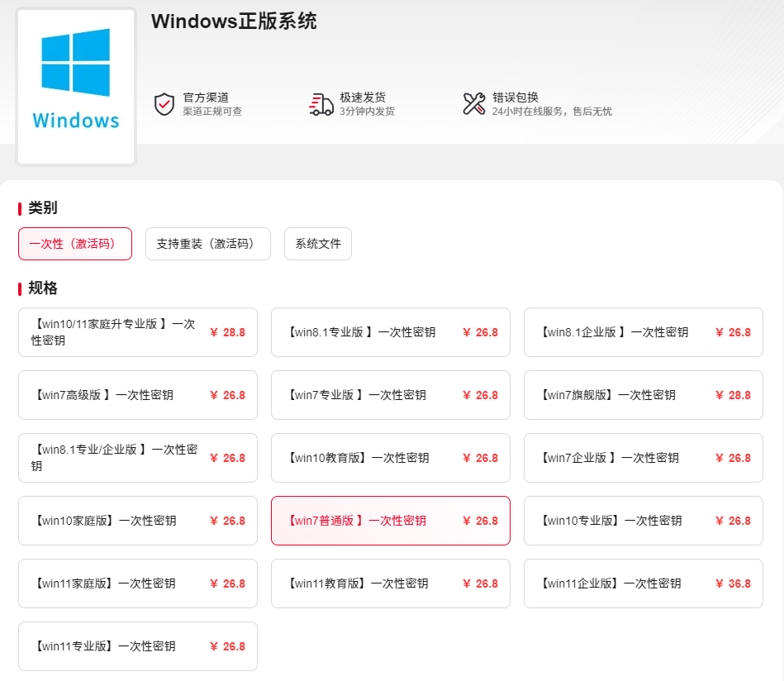
Task: Click the 规格 section heading
Action: point(43,288)
